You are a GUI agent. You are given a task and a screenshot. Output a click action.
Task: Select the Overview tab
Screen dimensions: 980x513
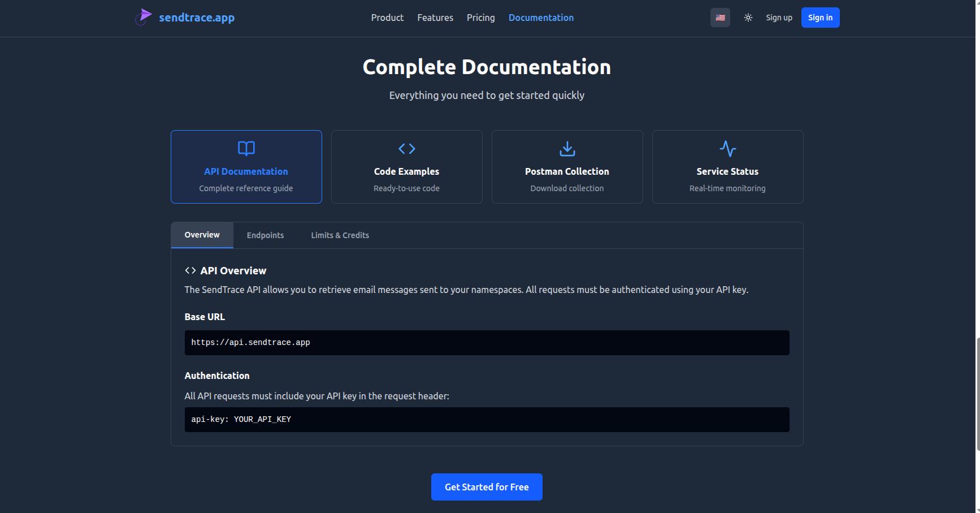tap(202, 235)
